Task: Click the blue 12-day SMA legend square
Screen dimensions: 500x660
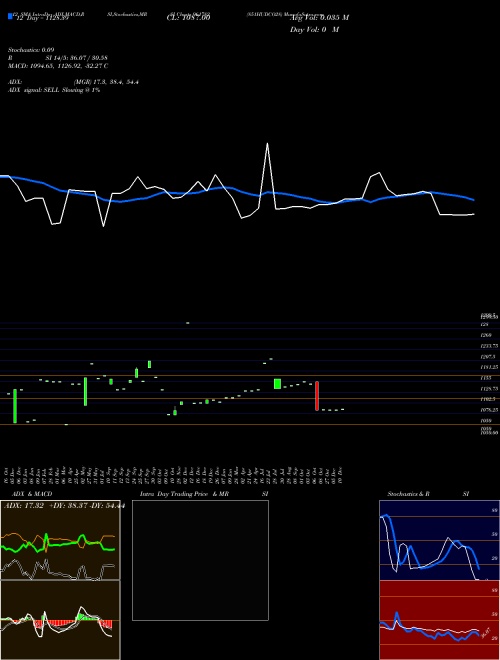Action: click(11, 16)
